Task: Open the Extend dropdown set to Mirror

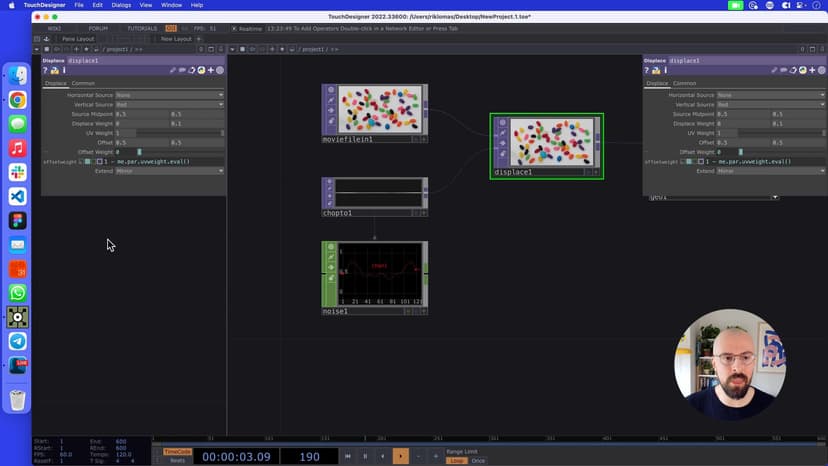Action: [x=170, y=171]
